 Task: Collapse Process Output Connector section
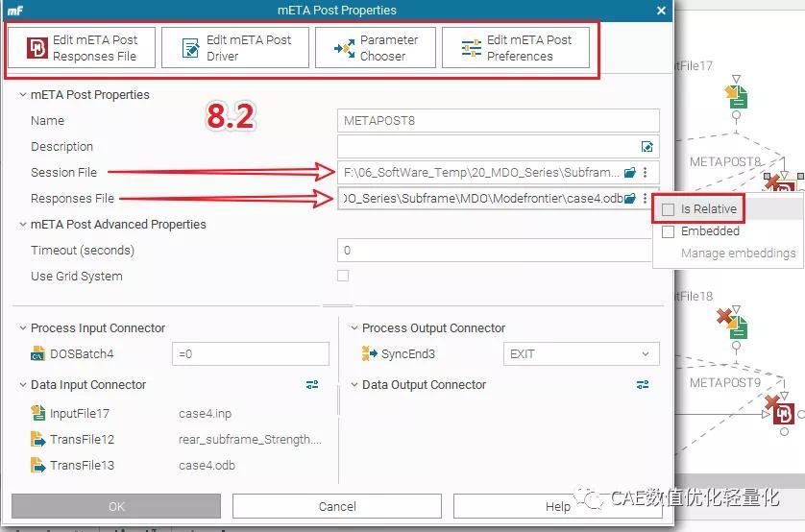pyautogui.click(x=354, y=328)
